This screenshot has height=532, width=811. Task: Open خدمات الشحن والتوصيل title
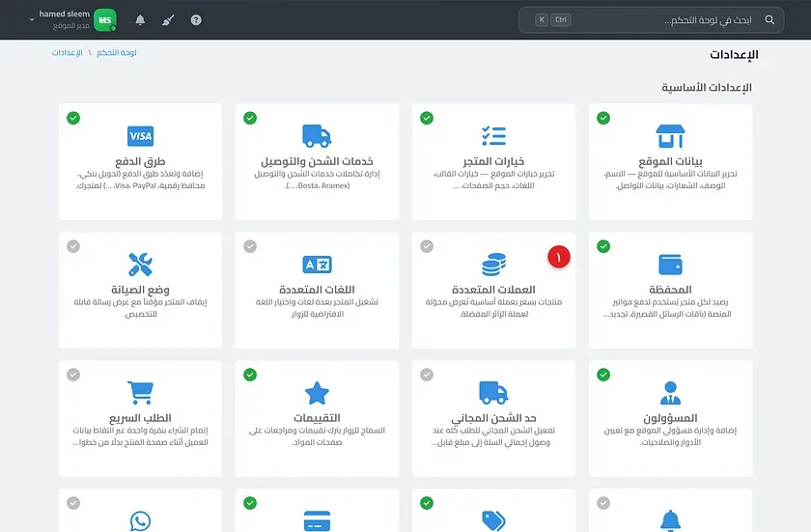(x=317, y=161)
